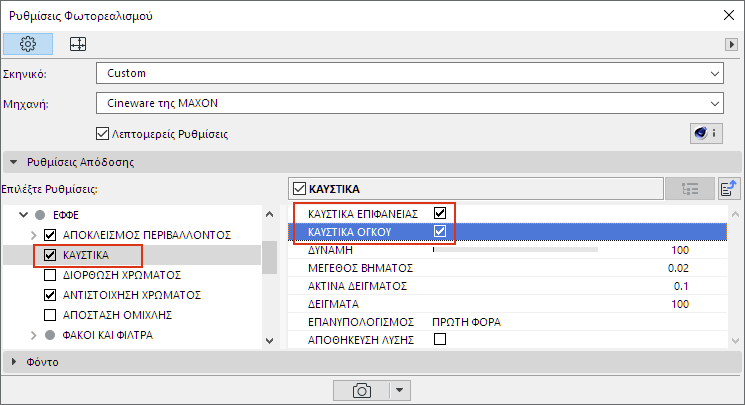Open the Σκηνικό dropdown showing Custom
The height and width of the screenshot is (405, 745).
tap(410, 74)
